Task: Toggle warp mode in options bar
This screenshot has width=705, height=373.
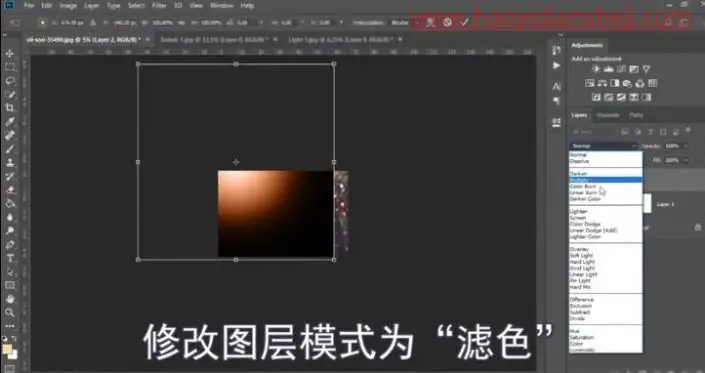Action: click(x=430, y=22)
